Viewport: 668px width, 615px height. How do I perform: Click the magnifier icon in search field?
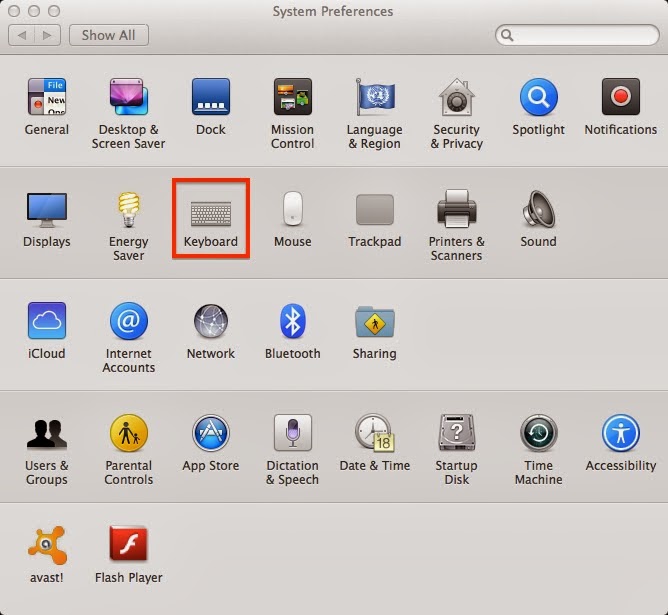[x=507, y=35]
